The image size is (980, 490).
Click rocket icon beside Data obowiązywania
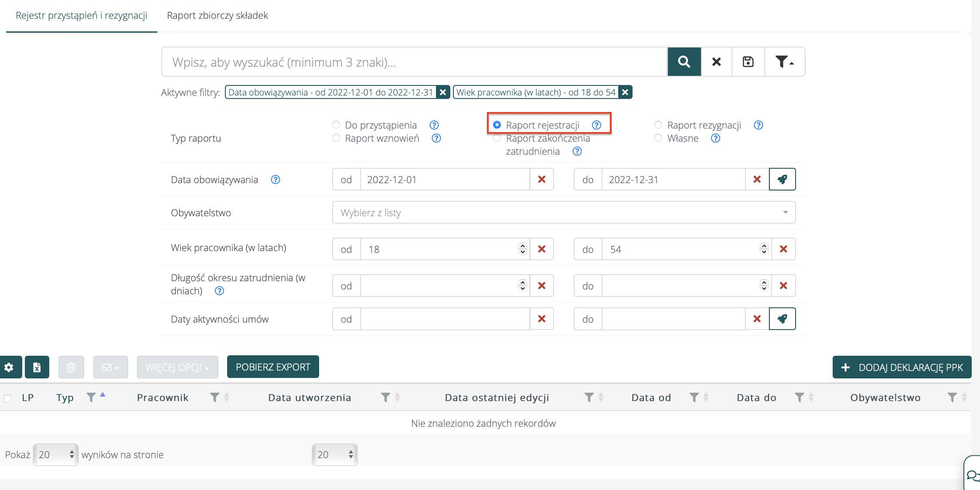(782, 179)
